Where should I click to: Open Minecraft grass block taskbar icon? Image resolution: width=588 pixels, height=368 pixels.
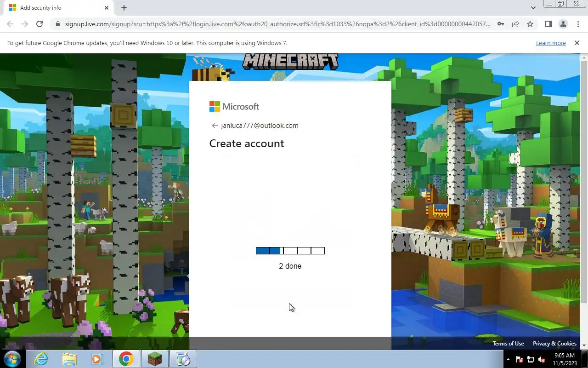155,359
